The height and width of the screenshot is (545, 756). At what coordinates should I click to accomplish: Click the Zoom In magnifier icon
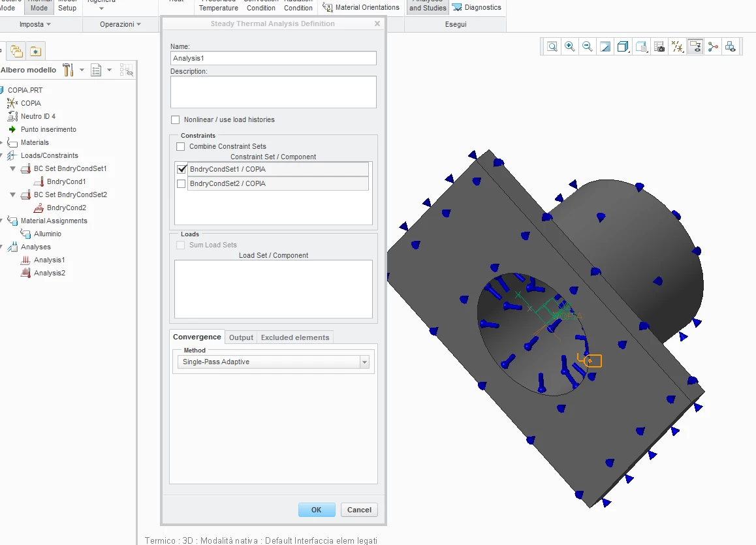(570, 47)
